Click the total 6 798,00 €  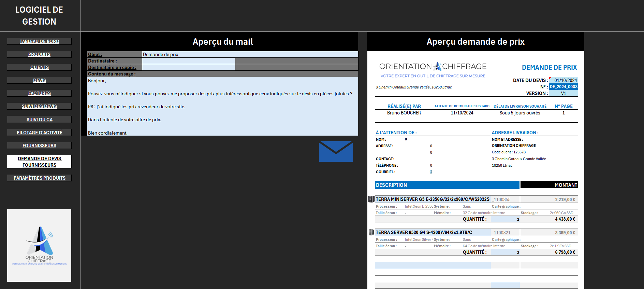point(565,252)
